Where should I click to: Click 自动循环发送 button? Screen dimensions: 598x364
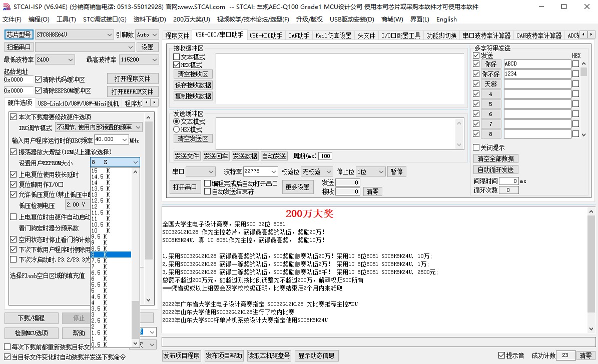click(495, 169)
